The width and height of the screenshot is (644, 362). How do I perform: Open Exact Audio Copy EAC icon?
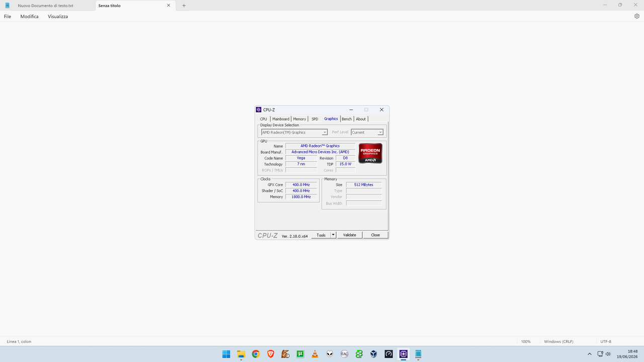tap(344, 354)
